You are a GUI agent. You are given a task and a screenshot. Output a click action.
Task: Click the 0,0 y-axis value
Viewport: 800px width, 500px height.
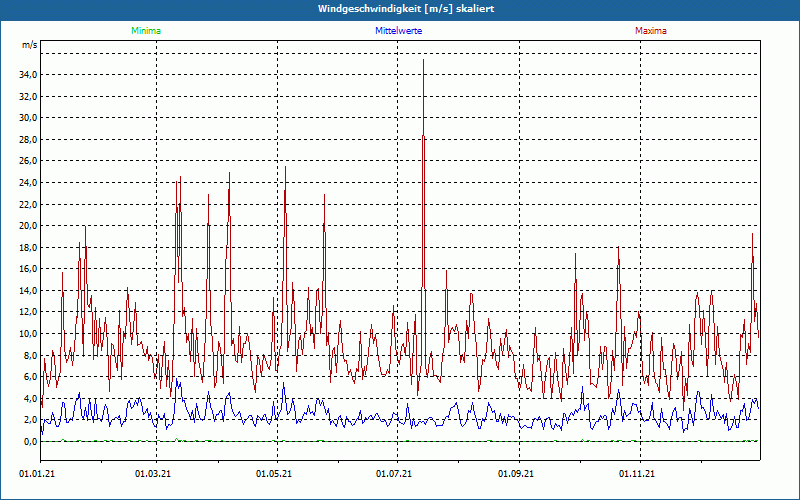30,442
